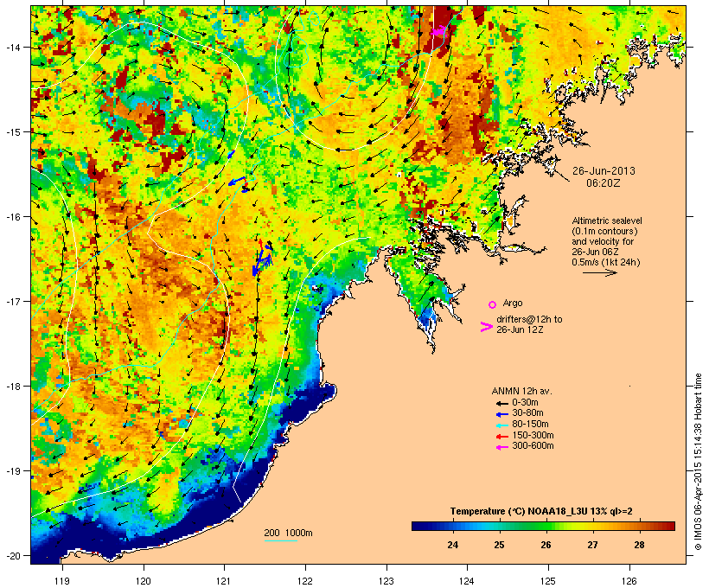Click the colorbar tick label 28
This screenshot has height=588, width=709.
tap(639, 545)
